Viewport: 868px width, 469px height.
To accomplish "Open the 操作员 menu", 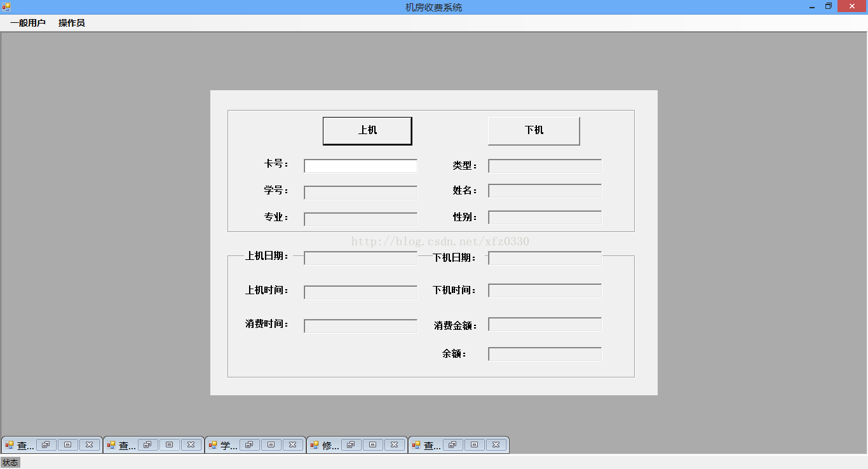I will click(72, 23).
